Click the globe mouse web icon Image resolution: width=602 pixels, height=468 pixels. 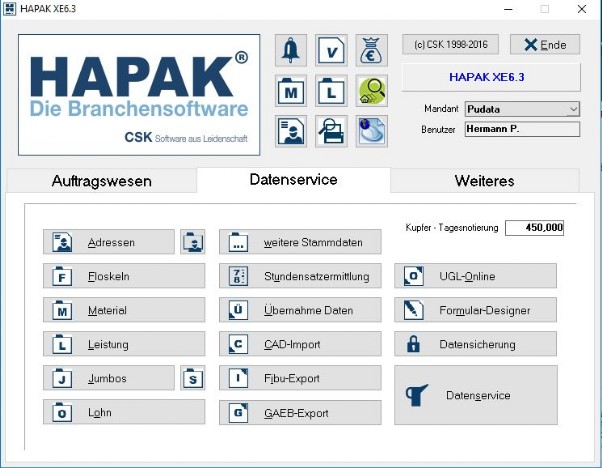[x=371, y=131]
